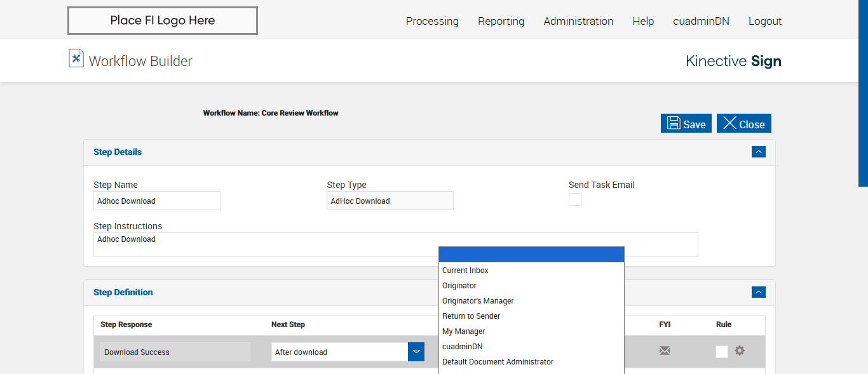The width and height of the screenshot is (868, 374).
Task: Open rule settings gear icon
Action: click(740, 351)
